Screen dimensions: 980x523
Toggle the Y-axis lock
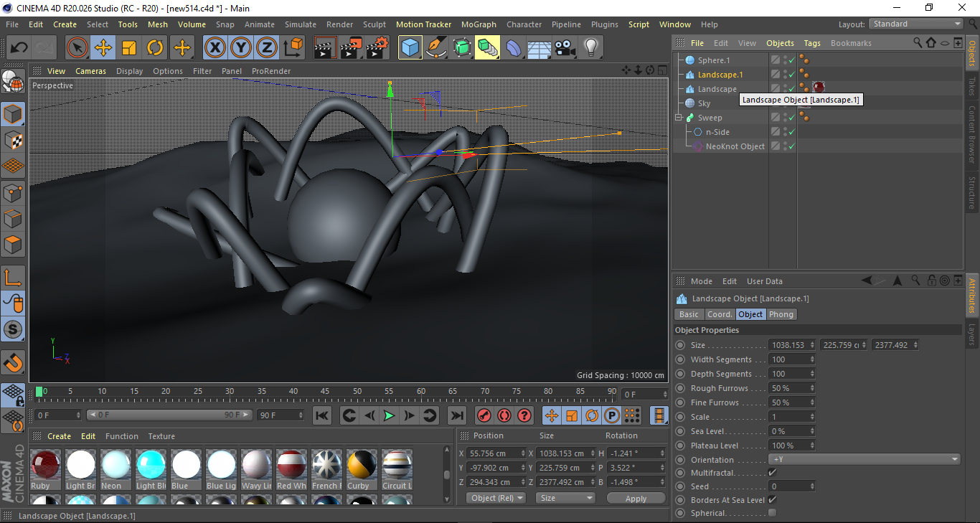[x=240, y=48]
